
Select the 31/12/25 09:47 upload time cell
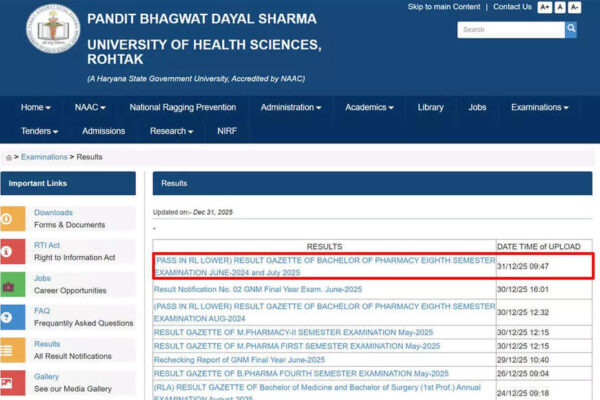point(544,266)
